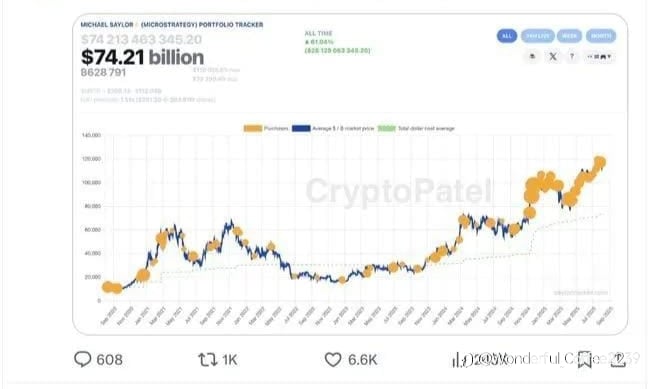View post analytics bar chart icon
Screen dimensions: 648x389
[457, 360]
